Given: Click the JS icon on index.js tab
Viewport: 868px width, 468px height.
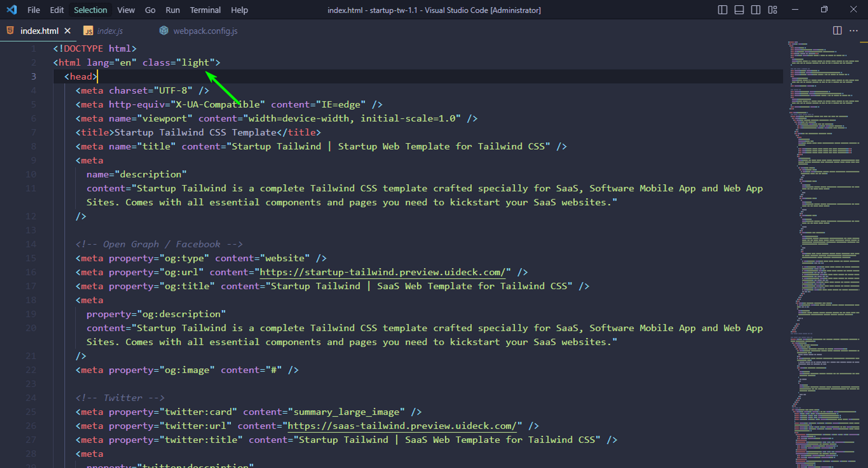Looking at the screenshot, I should point(89,30).
